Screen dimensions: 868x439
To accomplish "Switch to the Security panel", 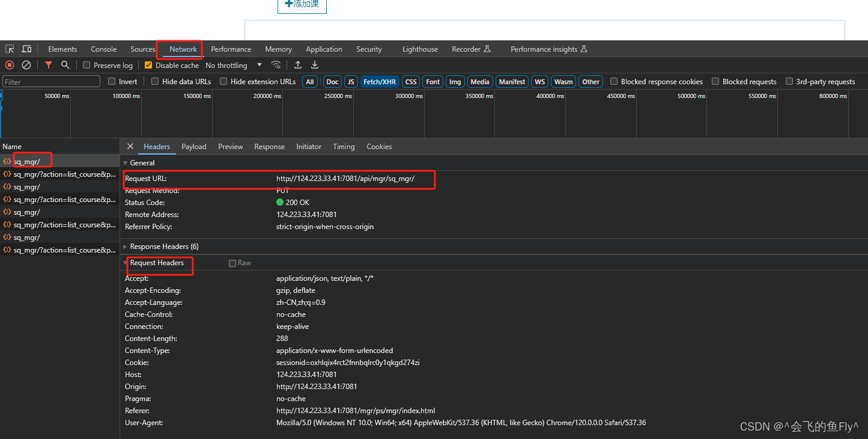I will pyautogui.click(x=369, y=49).
